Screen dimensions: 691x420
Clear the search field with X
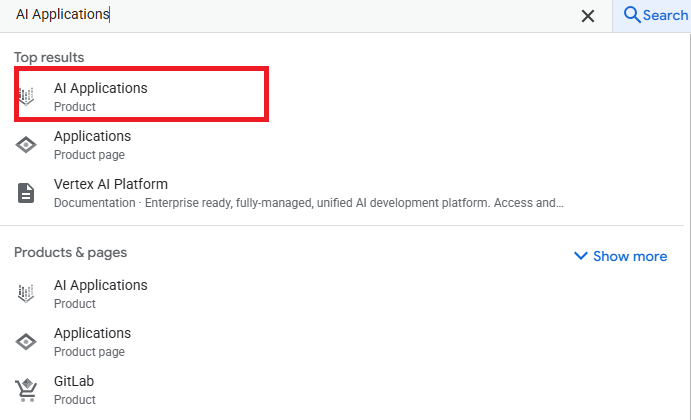[x=588, y=16]
